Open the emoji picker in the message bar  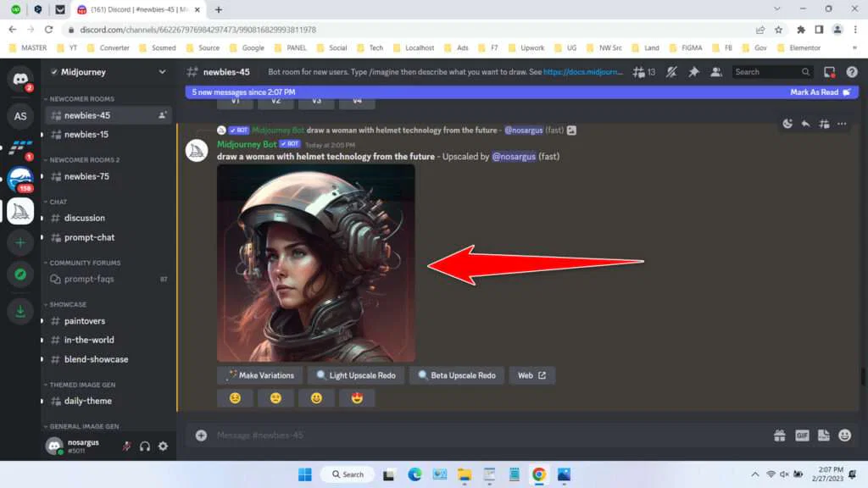point(843,435)
